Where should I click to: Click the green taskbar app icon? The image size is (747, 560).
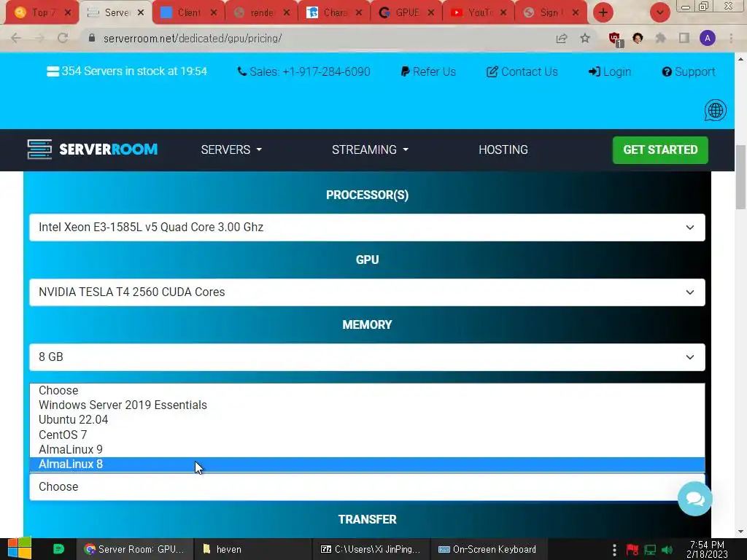coord(58,549)
